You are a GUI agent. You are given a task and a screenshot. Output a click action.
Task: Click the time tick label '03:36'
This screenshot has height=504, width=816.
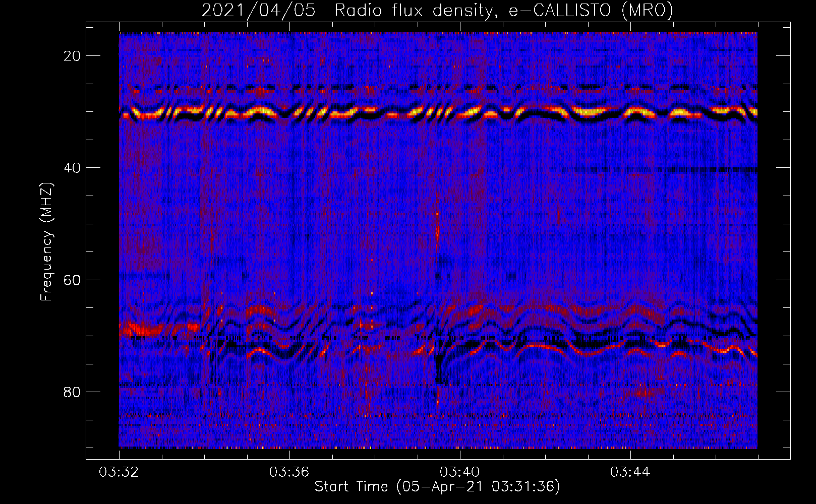pos(289,472)
